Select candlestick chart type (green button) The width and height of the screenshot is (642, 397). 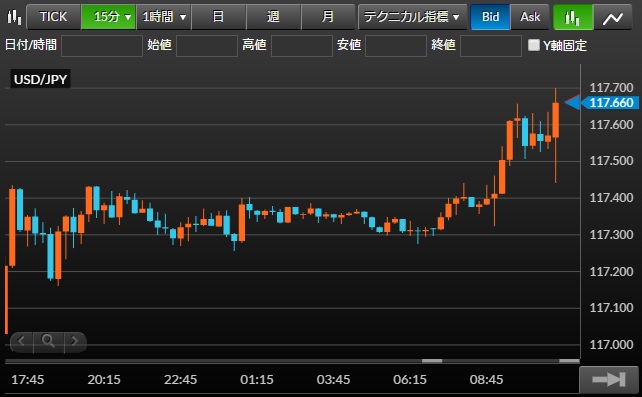click(x=573, y=17)
